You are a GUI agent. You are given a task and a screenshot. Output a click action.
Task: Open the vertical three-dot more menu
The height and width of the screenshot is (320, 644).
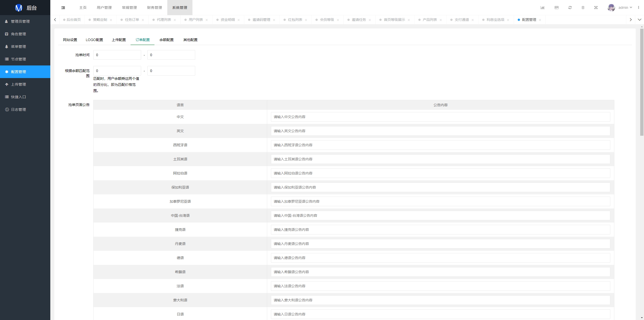638,8
